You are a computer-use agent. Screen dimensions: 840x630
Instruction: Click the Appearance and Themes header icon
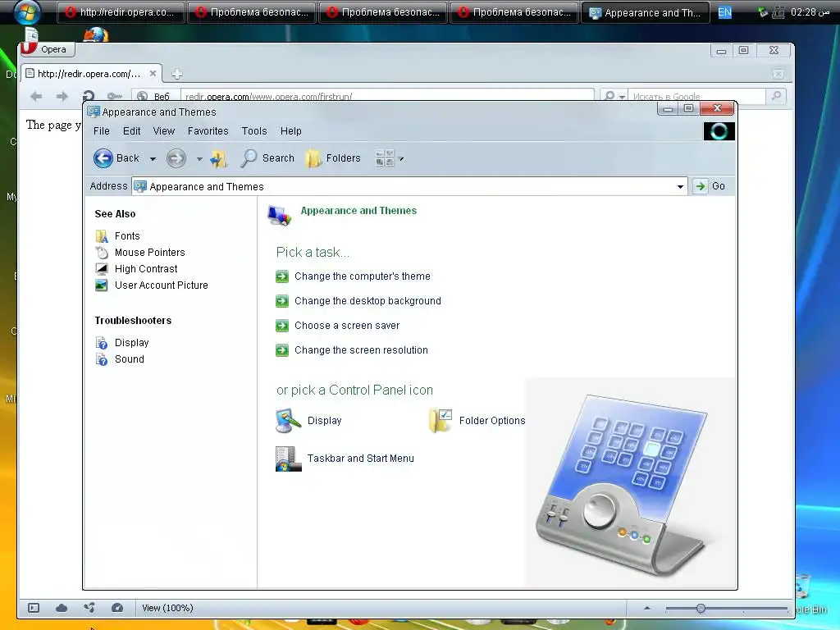(x=280, y=216)
